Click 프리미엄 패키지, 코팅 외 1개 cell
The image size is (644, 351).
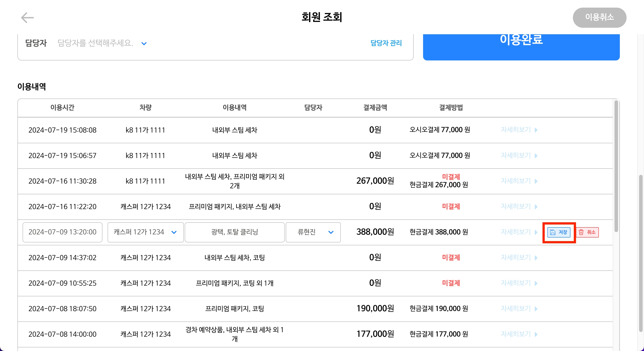tap(235, 283)
